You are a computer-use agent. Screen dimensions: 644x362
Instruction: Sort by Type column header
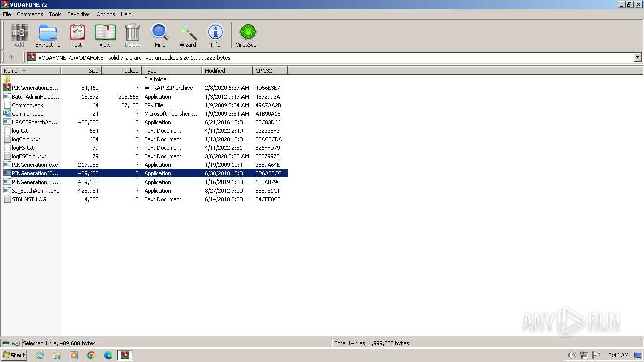click(x=172, y=71)
